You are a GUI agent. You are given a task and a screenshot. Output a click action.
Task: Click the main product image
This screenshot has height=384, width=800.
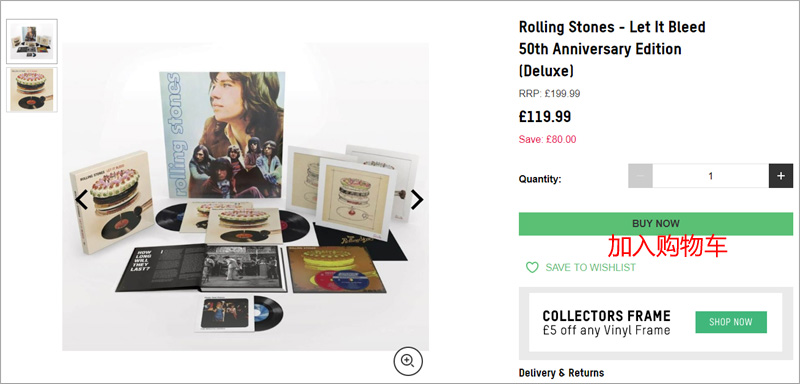[x=245, y=197]
